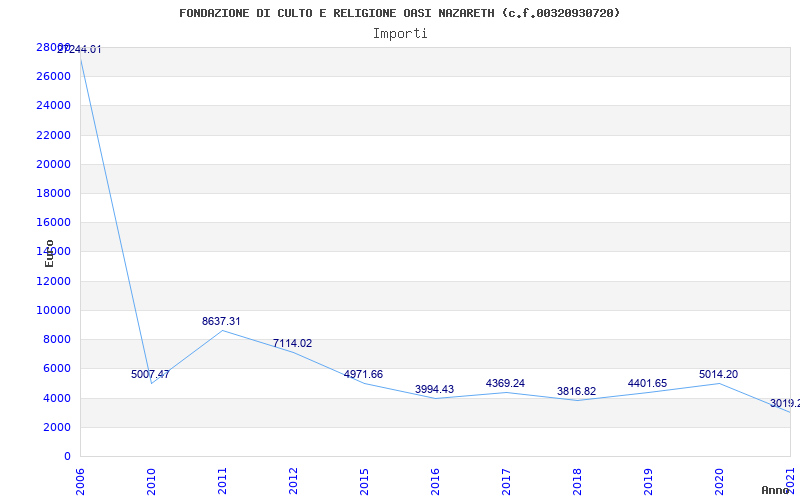Select the 8637.31 data label
Viewport: 800px width, 500px height.
tap(221, 321)
